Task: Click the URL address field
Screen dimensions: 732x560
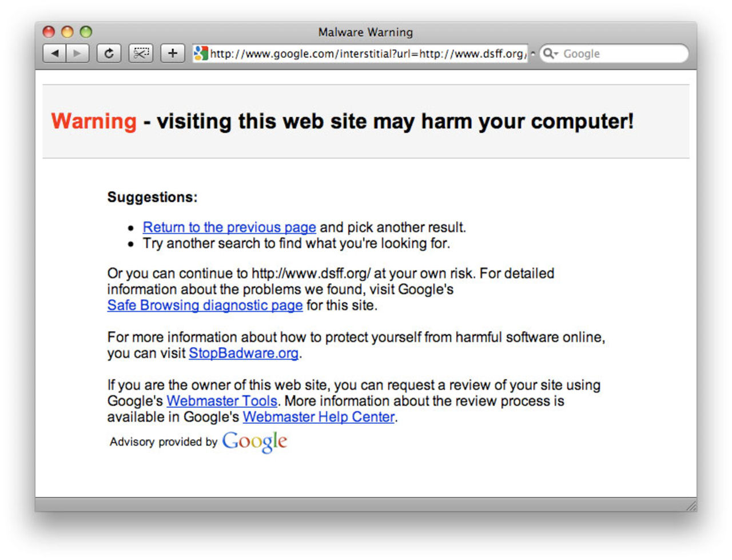Action: click(x=366, y=53)
